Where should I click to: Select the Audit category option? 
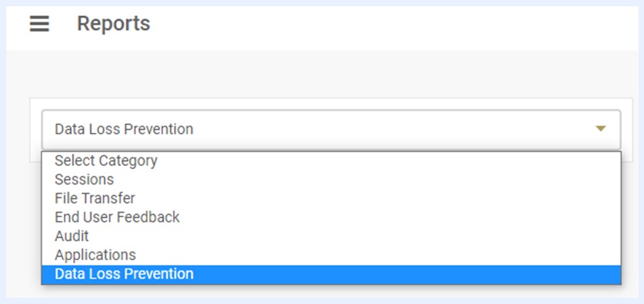(331, 236)
